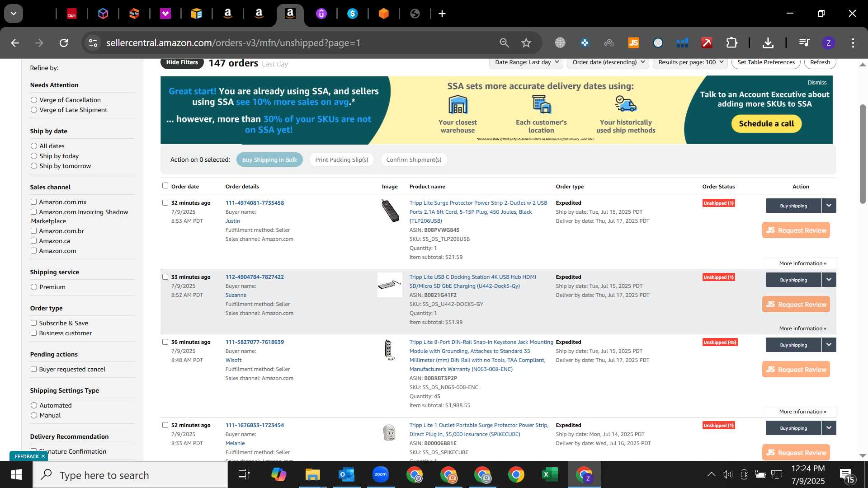Image resolution: width=868 pixels, height=488 pixels.
Task: Reload the page with the refresh icon
Action: [x=64, y=43]
